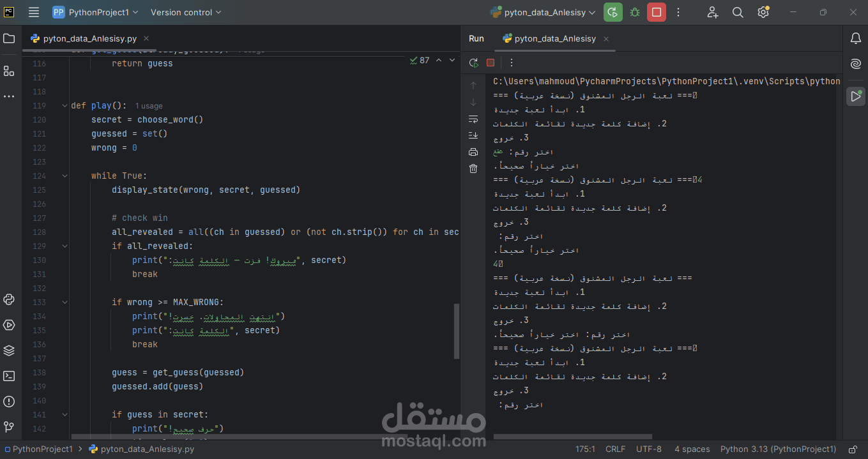Open more run actions menu
868x459 pixels.
678,12
